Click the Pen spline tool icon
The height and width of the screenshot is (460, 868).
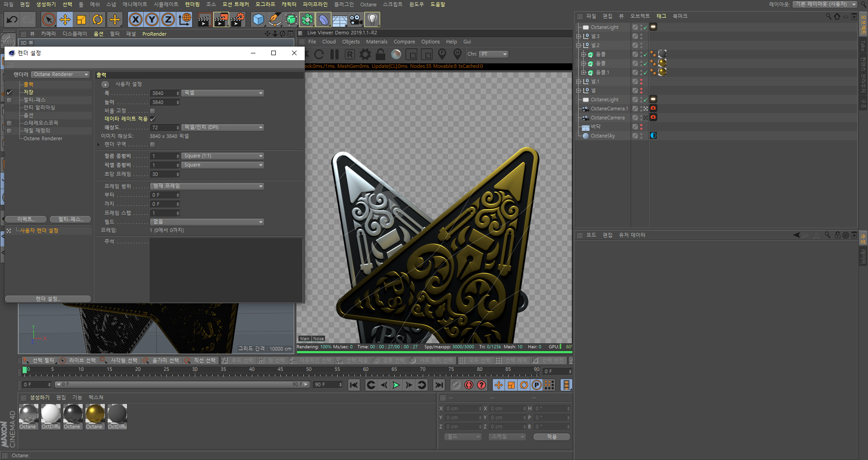pos(274,19)
